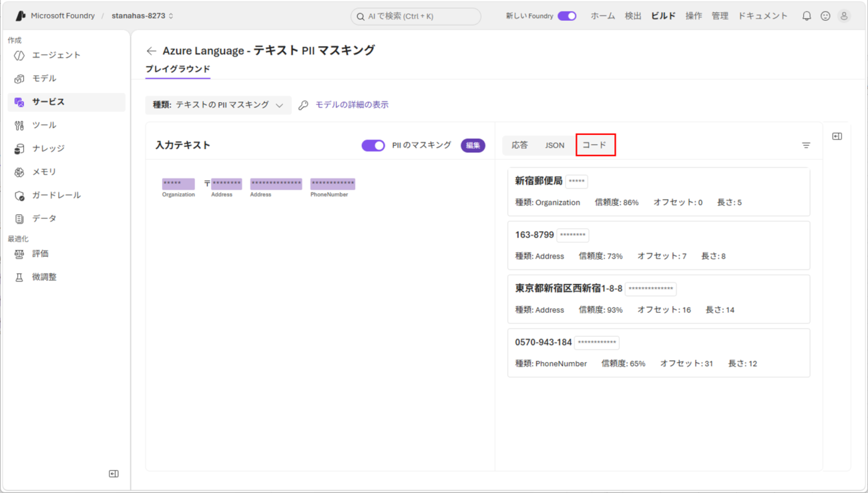Go back with the left arrow
The image size is (868, 493).
point(152,51)
